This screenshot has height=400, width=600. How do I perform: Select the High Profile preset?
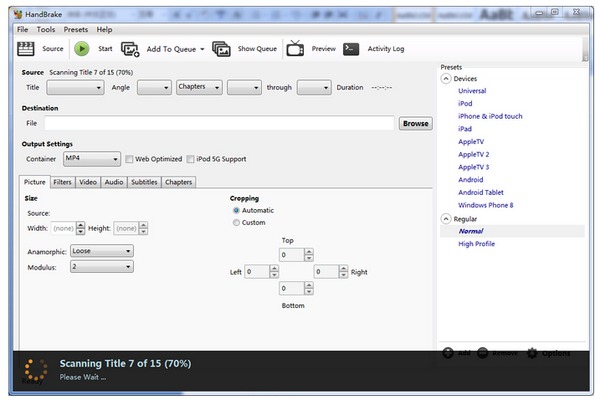(x=476, y=244)
